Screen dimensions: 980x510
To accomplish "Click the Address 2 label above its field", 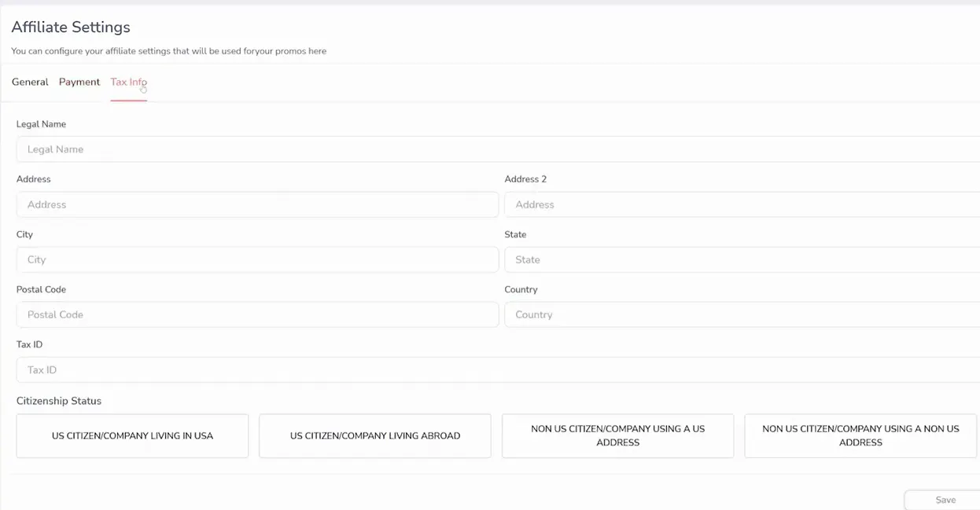I will tap(525, 179).
